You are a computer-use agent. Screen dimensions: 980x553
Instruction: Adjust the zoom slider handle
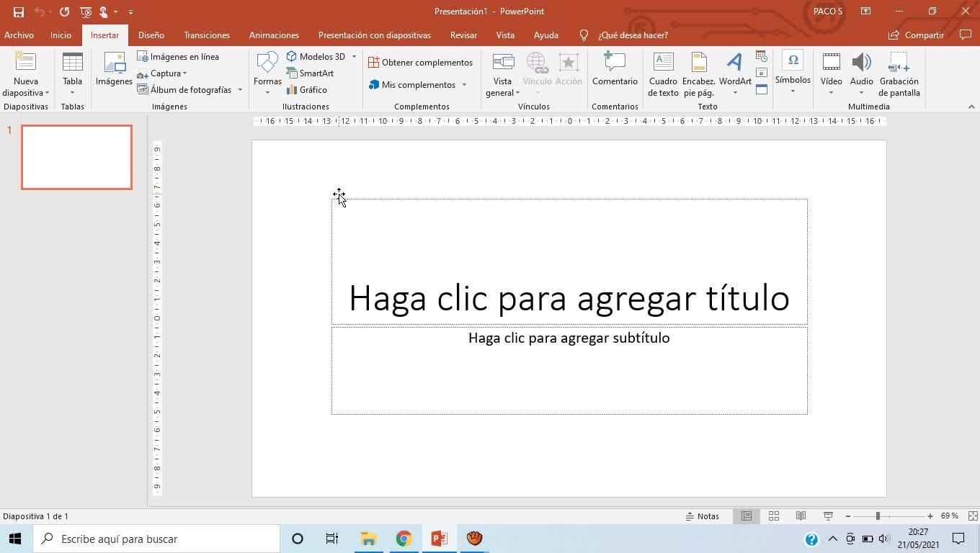point(878,516)
